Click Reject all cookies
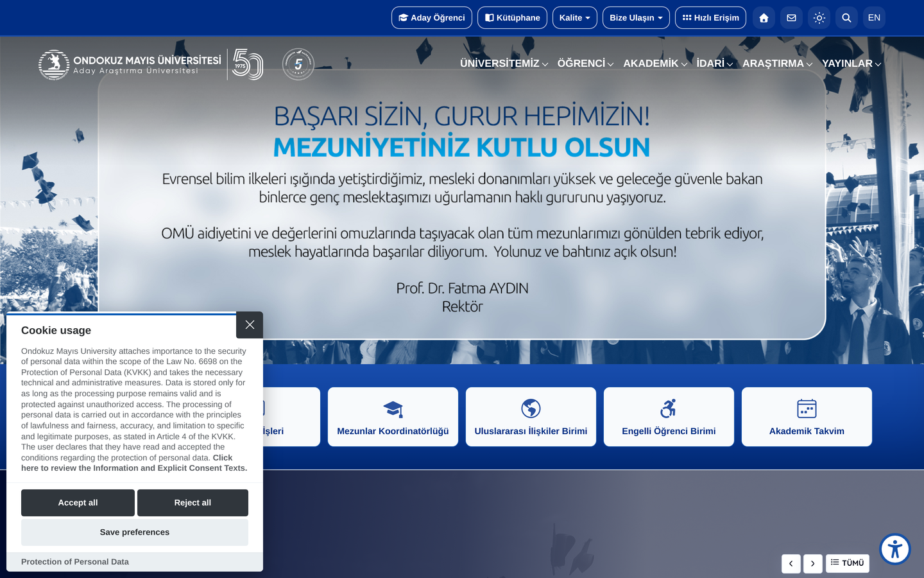This screenshot has width=924, height=578. pos(193,503)
